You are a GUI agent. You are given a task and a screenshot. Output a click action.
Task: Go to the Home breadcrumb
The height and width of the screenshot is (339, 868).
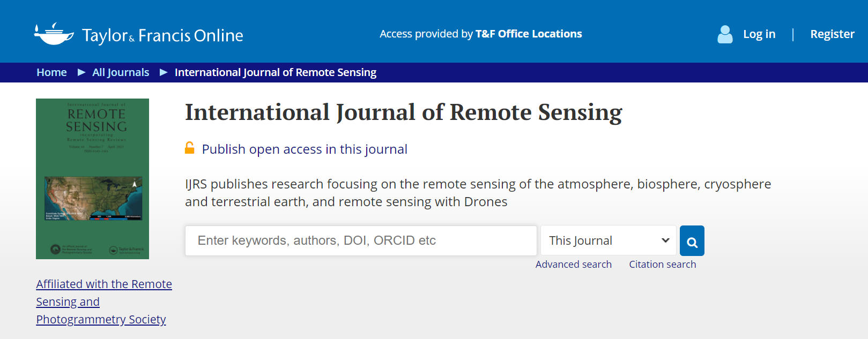pos(51,72)
